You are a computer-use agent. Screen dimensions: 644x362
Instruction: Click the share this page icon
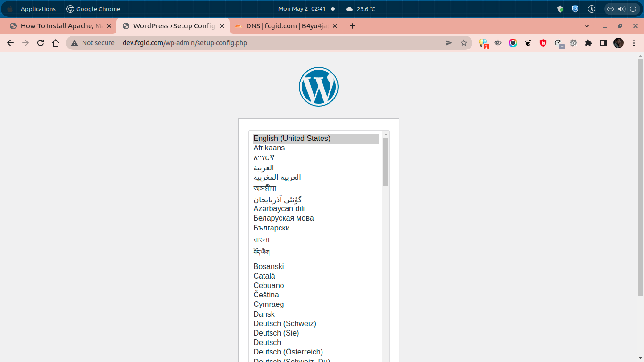click(448, 43)
